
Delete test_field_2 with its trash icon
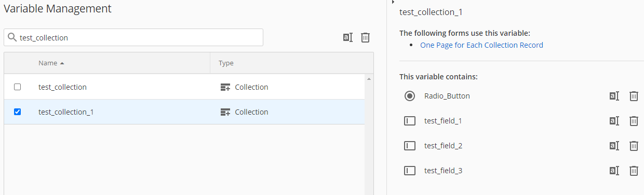634,146
